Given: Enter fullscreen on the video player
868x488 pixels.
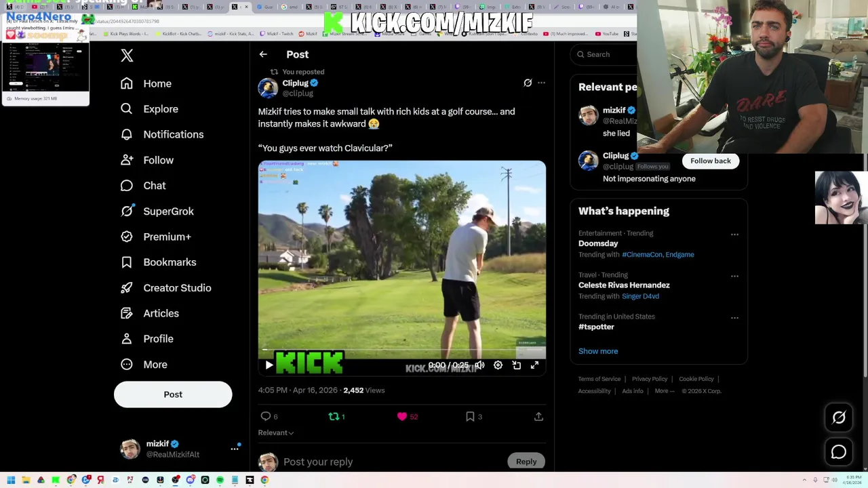Looking at the screenshot, I should click(x=534, y=365).
